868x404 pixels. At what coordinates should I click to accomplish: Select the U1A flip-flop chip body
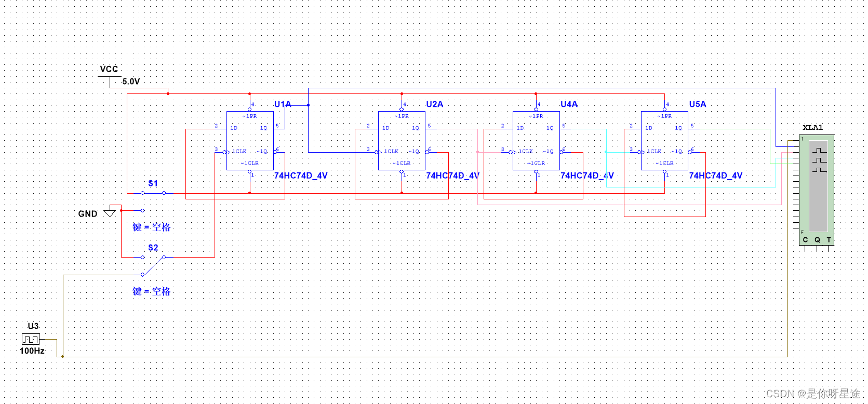250,141
